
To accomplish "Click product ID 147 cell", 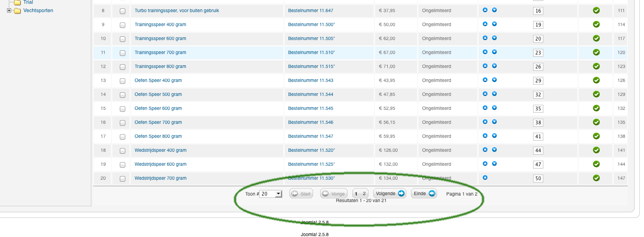I will [621, 178].
